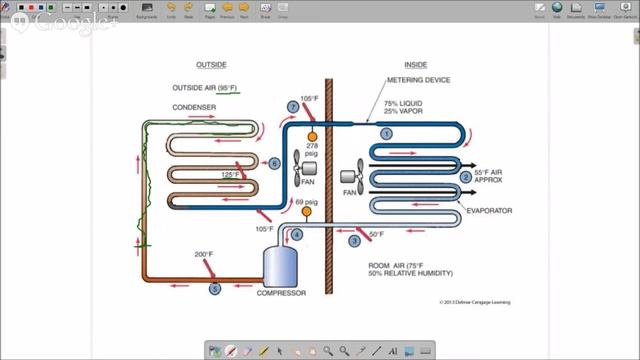Click Show Desktop in top toolbar
This screenshot has width=640, height=360.
tap(599, 10)
